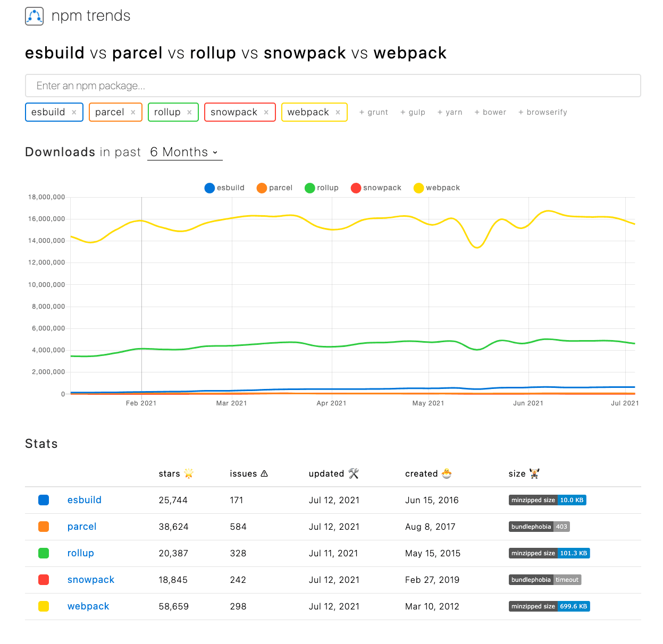Click the blue esbuild square in stats table

pyautogui.click(x=44, y=500)
